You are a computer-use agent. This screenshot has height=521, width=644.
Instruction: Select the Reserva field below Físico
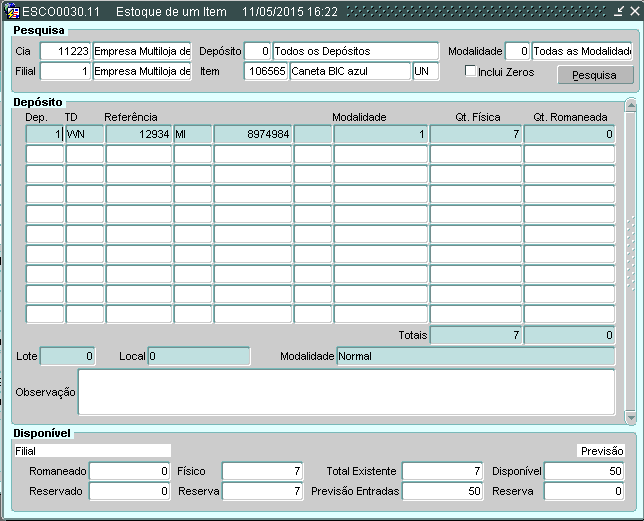[262, 491]
